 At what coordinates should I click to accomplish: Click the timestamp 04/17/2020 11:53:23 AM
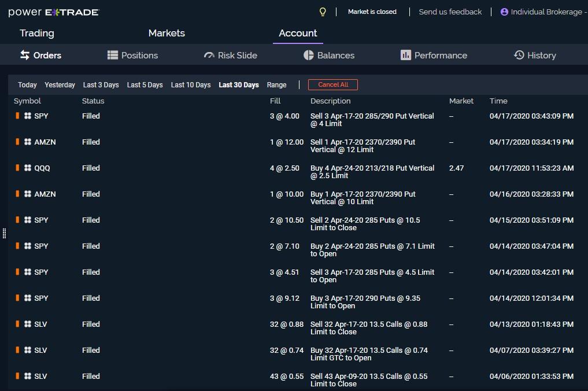tap(532, 168)
